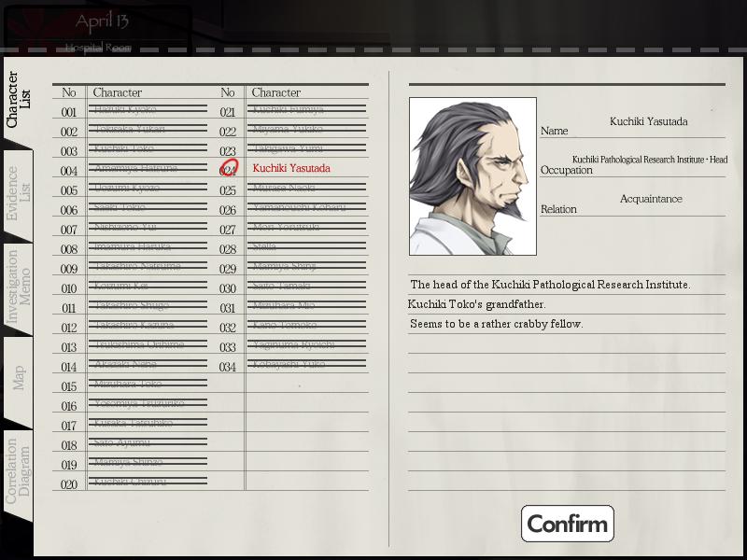Choose character 020 Kuchiki Chizuru
The width and height of the screenshot is (747, 560).
[x=130, y=482]
